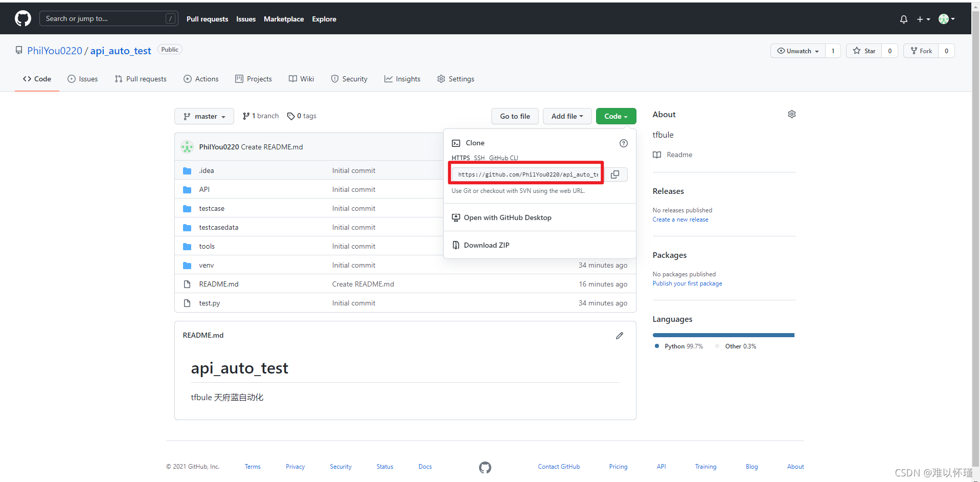Image resolution: width=980 pixels, height=482 pixels.
Task: Expand the Unwatch dropdown
Action: point(798,51)
